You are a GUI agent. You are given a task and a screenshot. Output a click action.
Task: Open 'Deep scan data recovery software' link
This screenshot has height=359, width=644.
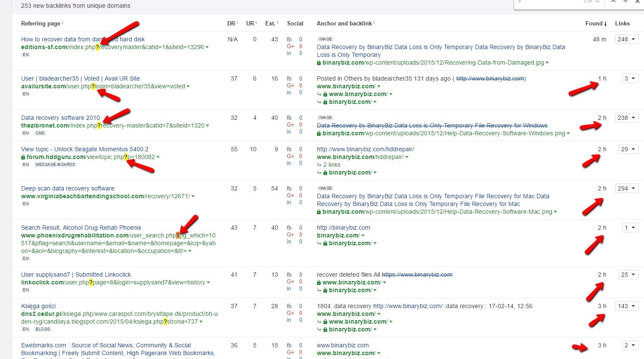(x=68, y=188)
